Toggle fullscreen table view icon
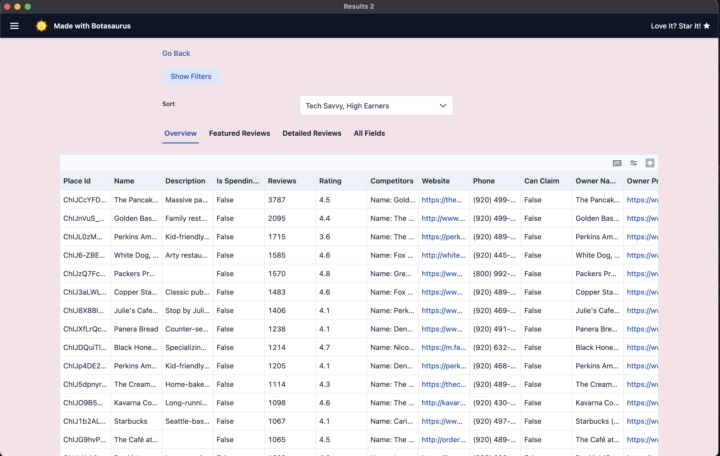The image size is (720, 456). point(649,163)
